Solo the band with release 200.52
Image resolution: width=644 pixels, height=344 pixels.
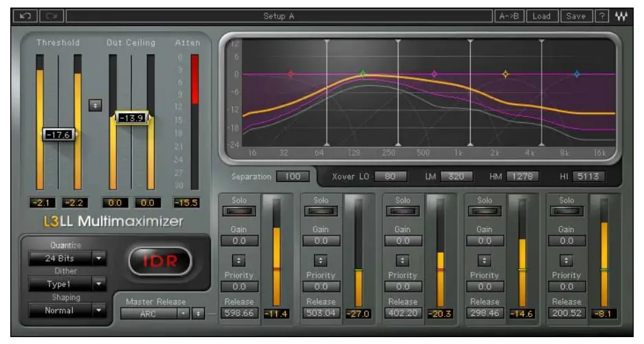pyautogui.click(x=566, y=211)
